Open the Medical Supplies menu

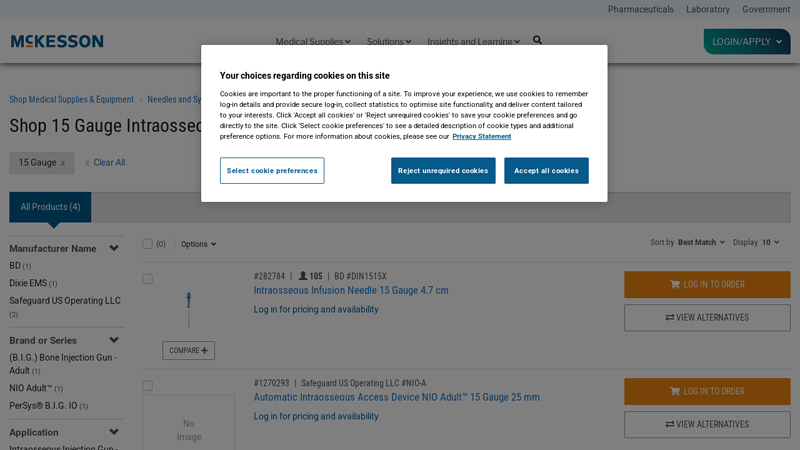tap(312, 42)
